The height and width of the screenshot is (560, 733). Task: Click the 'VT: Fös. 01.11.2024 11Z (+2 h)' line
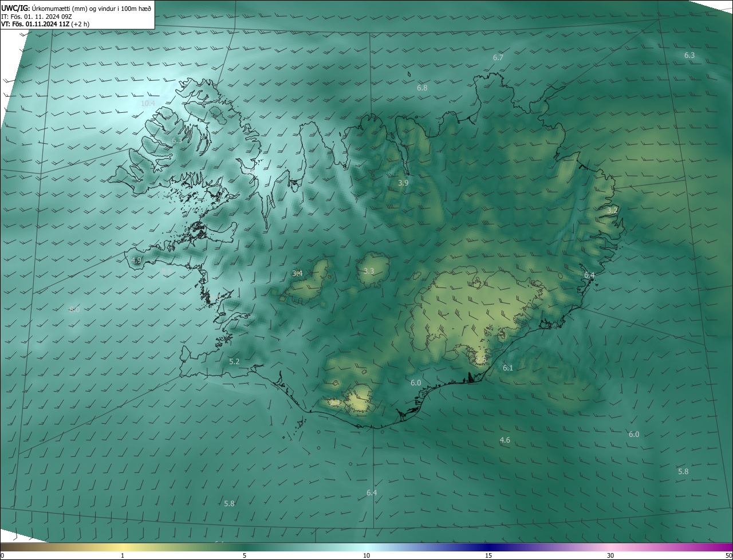[x=45, y=24]
